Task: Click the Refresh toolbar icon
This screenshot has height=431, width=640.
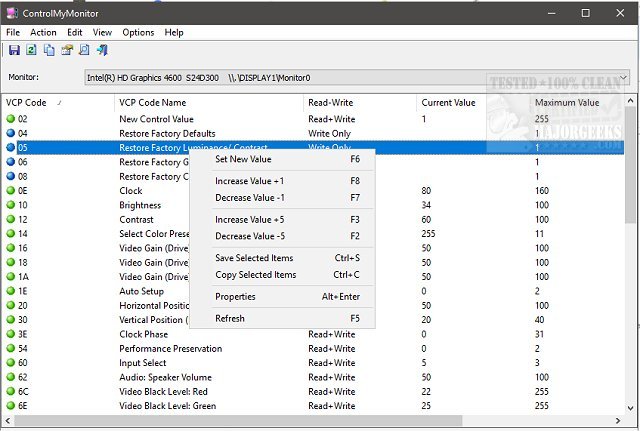Action: click(31, 50)
